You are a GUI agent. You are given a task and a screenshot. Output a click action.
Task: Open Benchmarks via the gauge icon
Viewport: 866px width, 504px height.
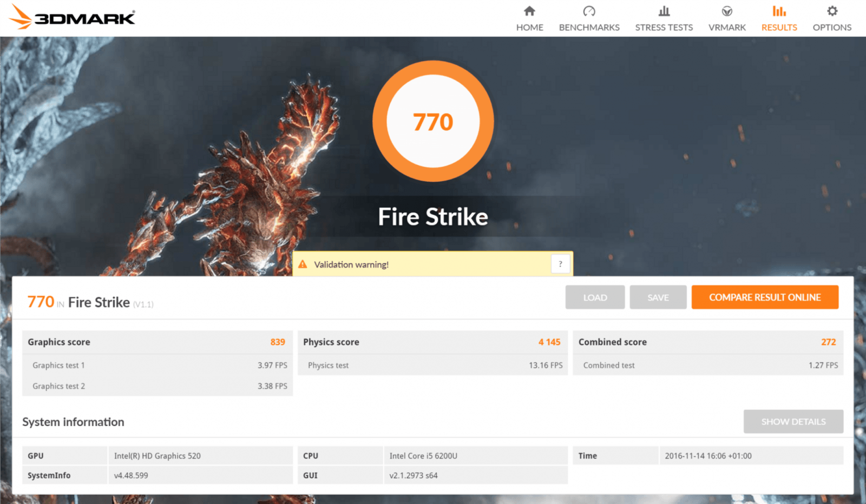[x=589, y=11]
